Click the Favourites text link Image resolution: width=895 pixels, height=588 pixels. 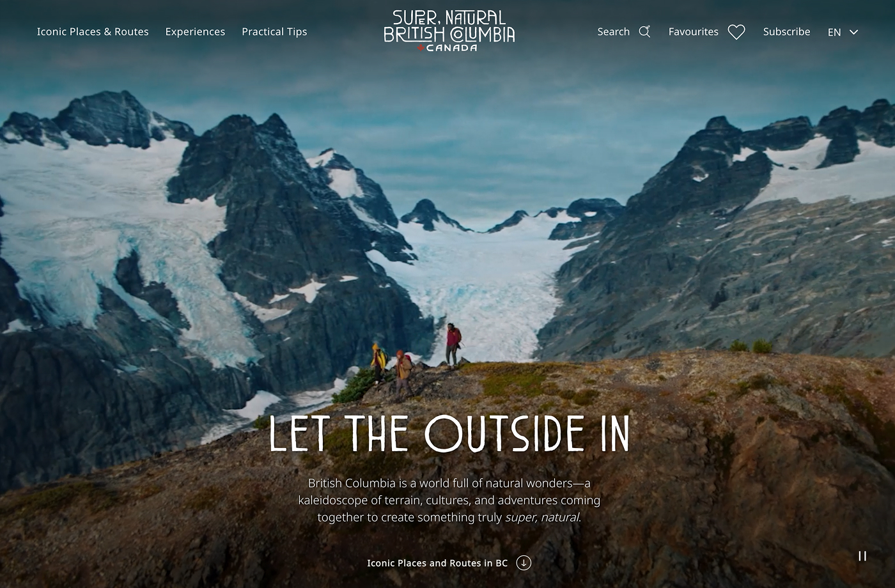point(693,31)
